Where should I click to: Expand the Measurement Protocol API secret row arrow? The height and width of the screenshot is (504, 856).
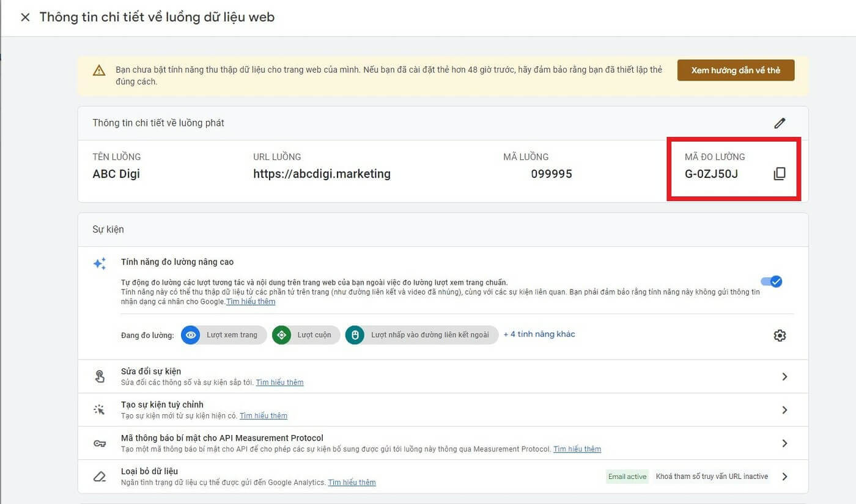[x=784, y=444]
